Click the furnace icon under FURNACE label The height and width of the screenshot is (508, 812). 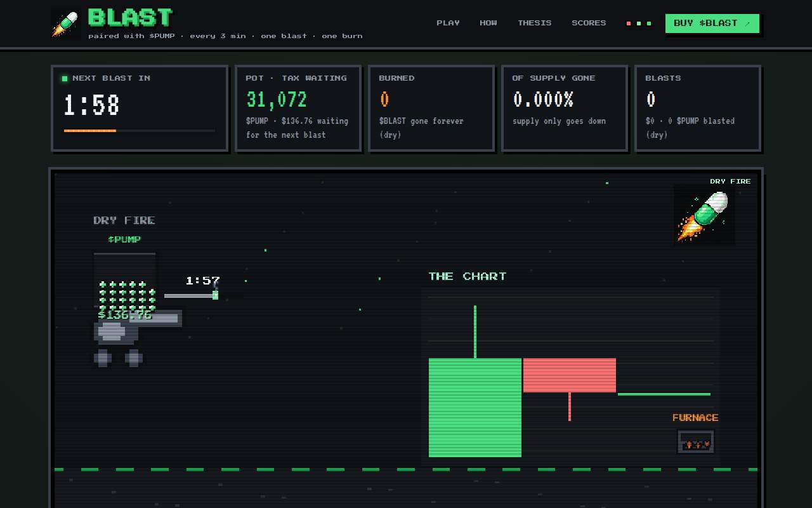696,441
